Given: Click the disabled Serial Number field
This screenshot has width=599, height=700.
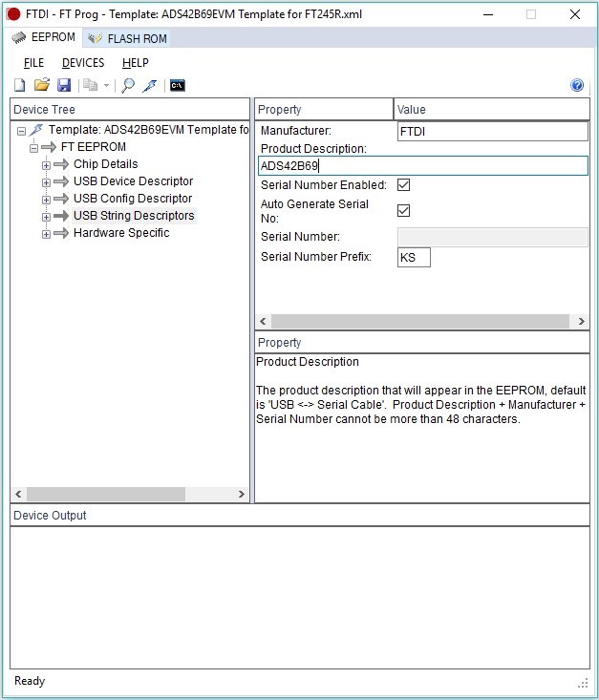Looking at the screenshot, I should pos(492,237).
